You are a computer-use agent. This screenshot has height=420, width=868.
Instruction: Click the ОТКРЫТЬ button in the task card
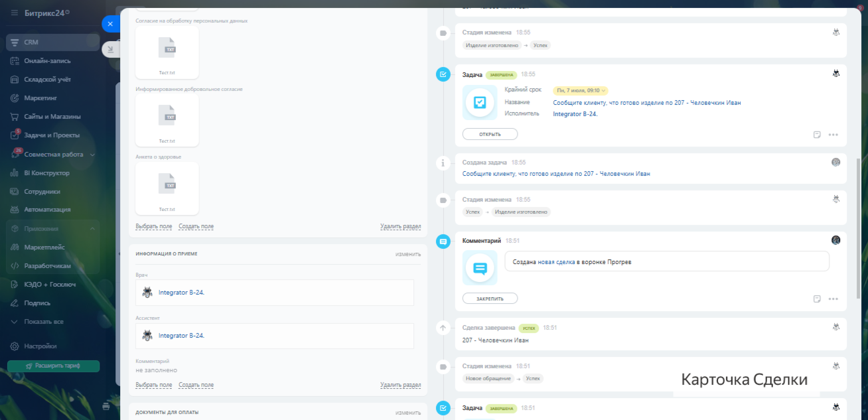coord(490,134)
